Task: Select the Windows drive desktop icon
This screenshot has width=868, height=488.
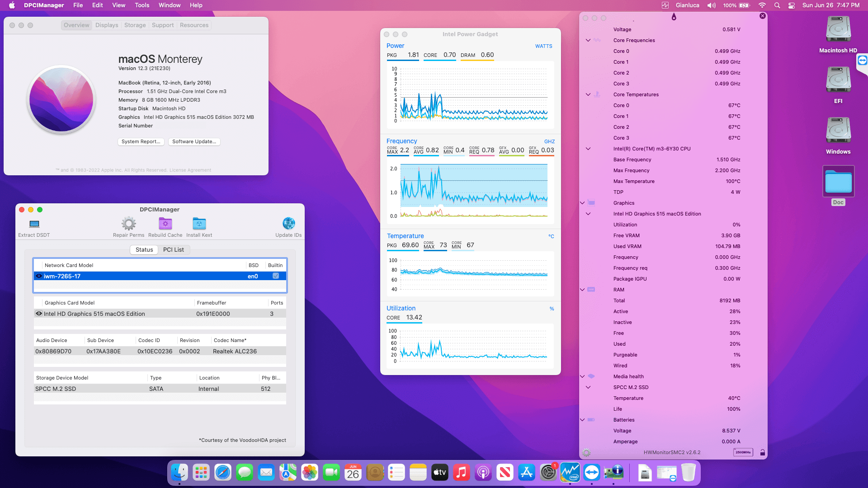Action: tap(838, 131)
